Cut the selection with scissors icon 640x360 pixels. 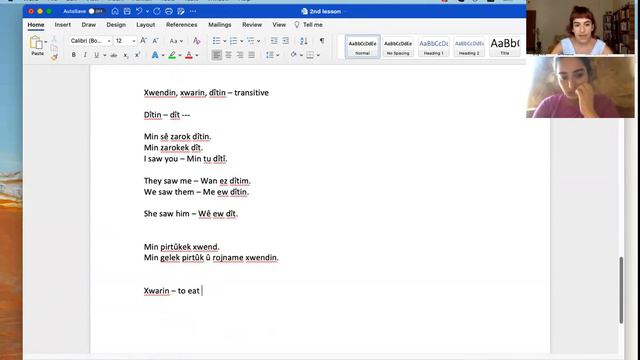(x=54, y=39)
